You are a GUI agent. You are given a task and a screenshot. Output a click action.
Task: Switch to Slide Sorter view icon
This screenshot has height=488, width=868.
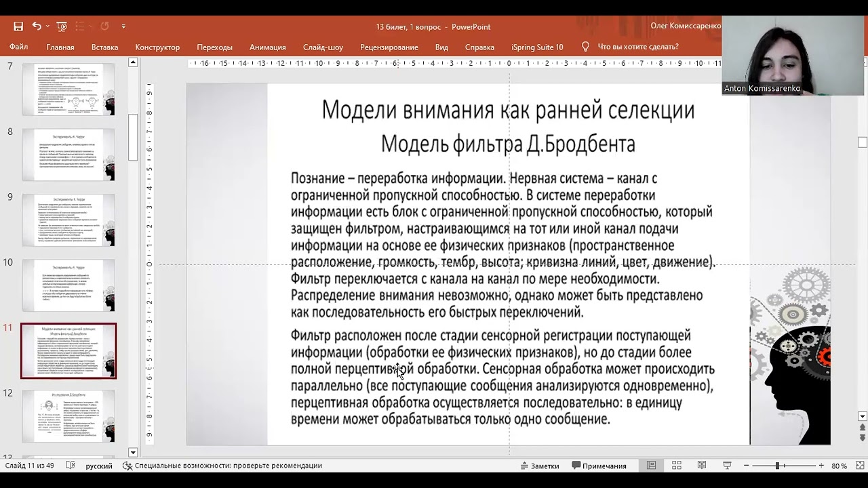tap(677, 466)
